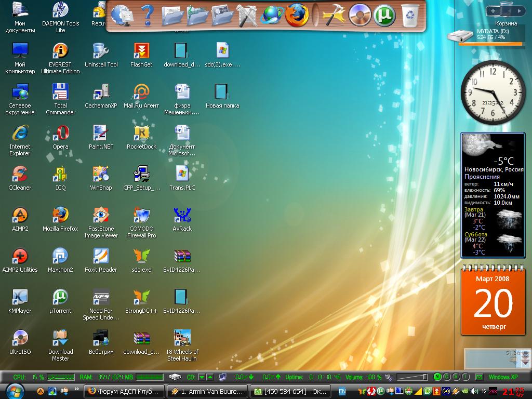The width and height of the screenshot is (532, 399).
Task: Open µTorrent from the top dock
Action: (x=385, y=15)
